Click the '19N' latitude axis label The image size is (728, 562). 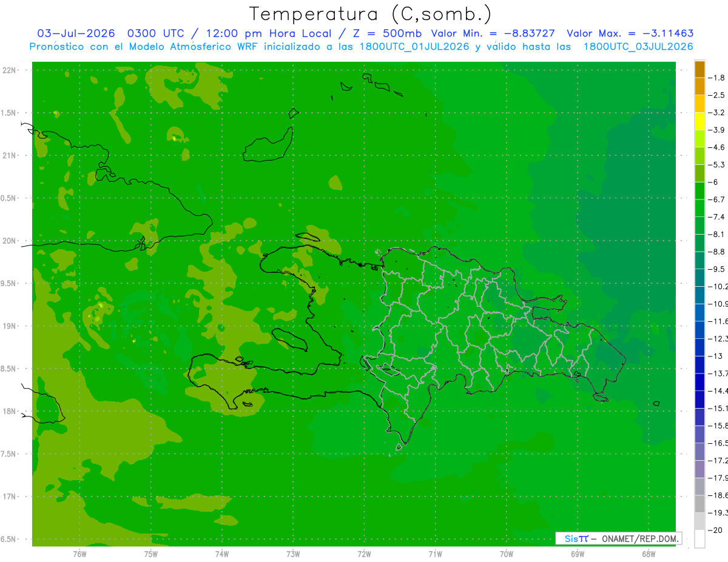click(x=9, y=326)
